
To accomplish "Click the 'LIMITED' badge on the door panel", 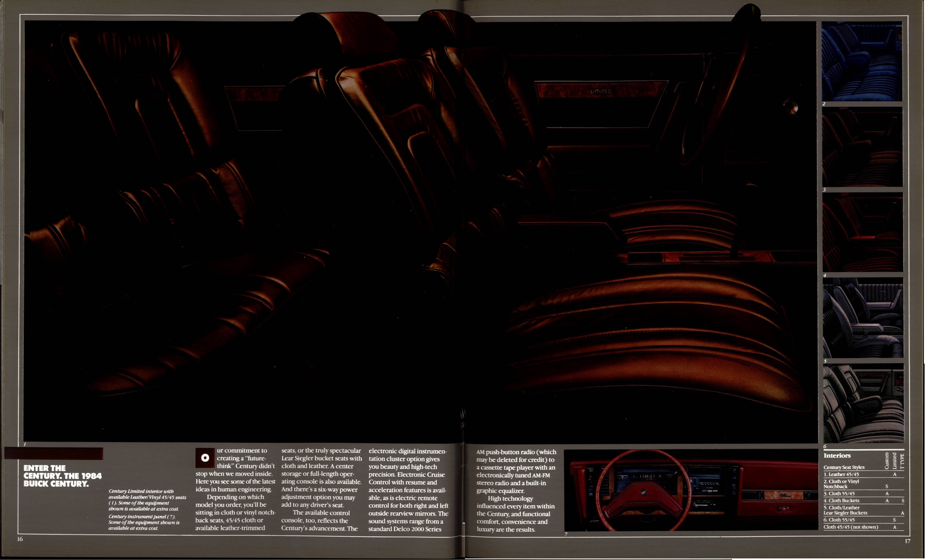I will click(601, 91).
